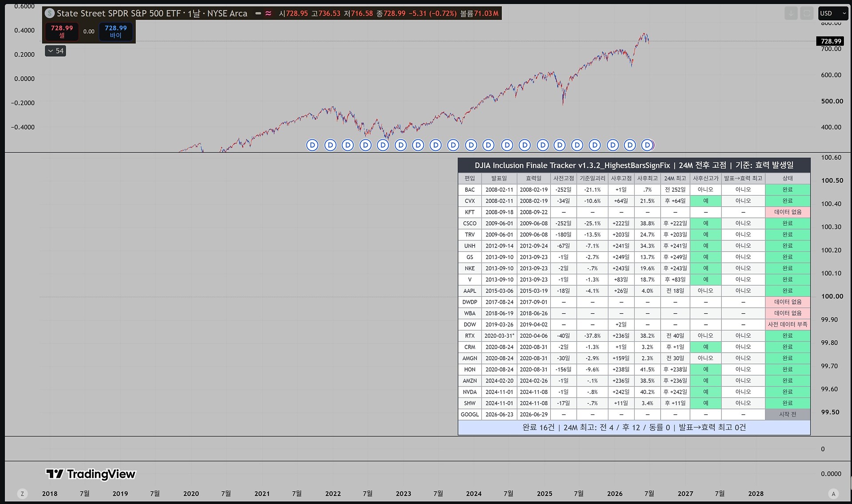Click the dash status icon beside NYSE Arca

point(258,13)
